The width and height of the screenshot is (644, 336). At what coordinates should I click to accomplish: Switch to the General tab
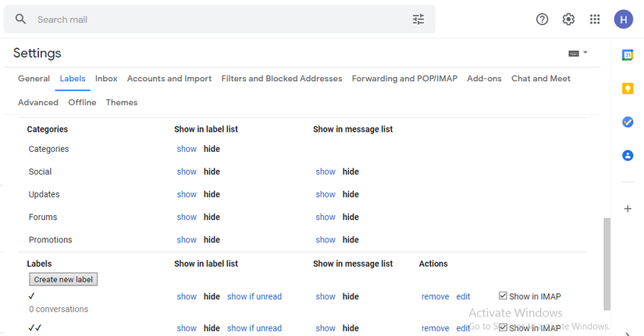34,79
